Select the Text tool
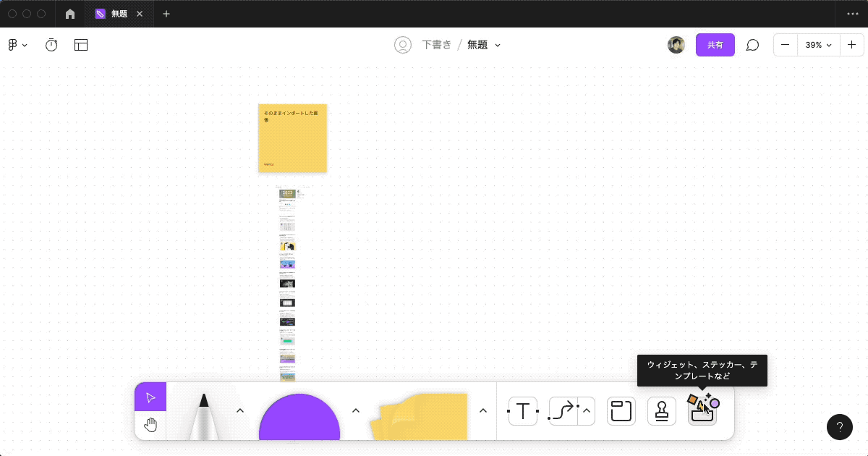 pyautogui.click(x=522, y=411)
